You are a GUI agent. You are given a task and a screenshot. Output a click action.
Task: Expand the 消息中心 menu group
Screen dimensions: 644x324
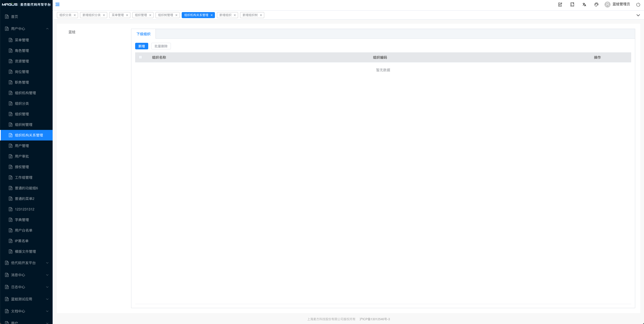26,275
